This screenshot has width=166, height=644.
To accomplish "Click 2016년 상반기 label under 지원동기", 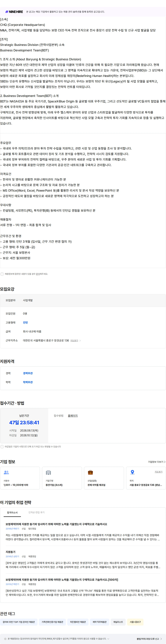I will click(12, 557).
